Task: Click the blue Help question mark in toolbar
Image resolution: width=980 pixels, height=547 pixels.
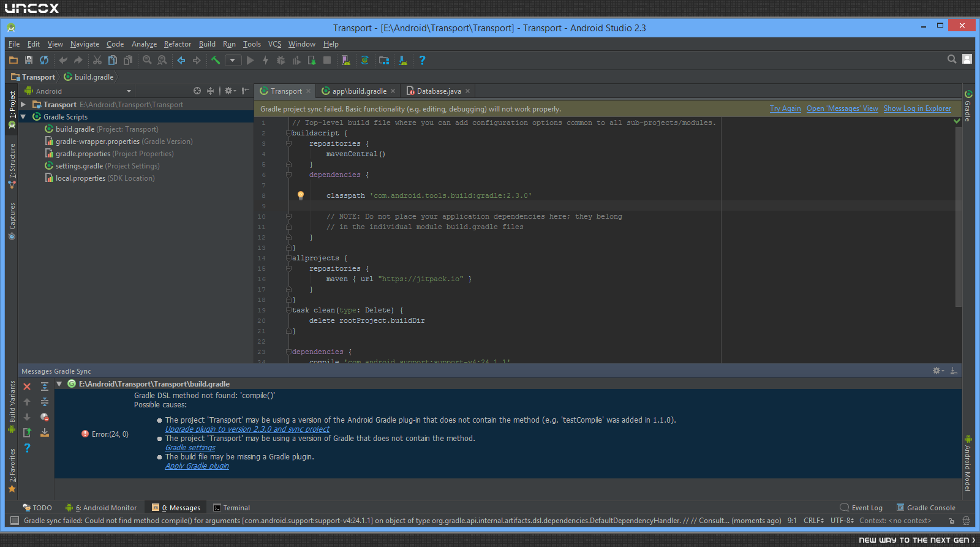Action: tap(422, 60)
